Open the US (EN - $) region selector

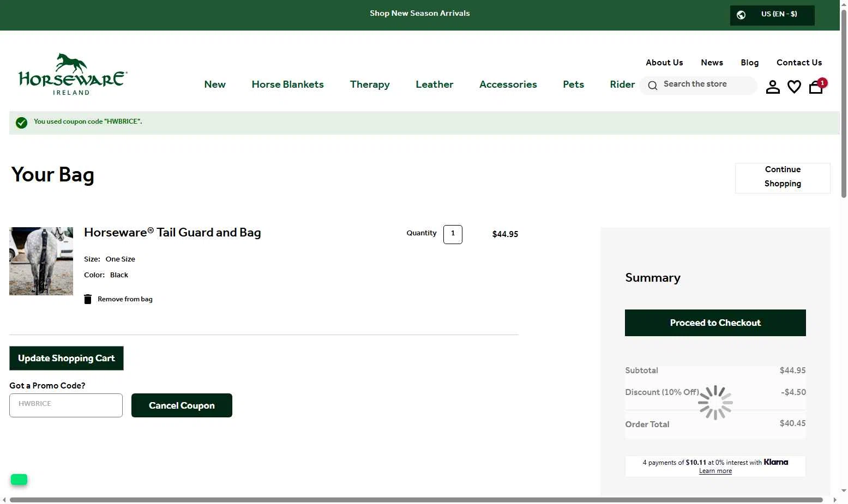click(x=772, y=15)
